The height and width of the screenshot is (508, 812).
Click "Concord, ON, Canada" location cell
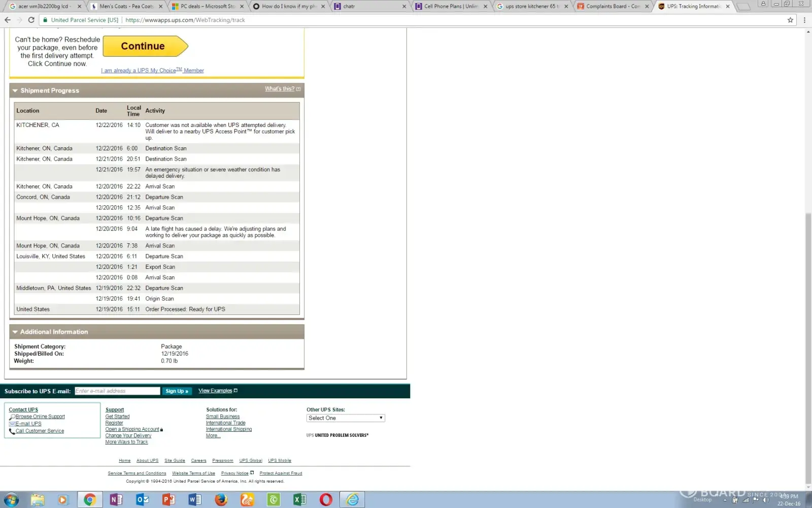(43, 197)
